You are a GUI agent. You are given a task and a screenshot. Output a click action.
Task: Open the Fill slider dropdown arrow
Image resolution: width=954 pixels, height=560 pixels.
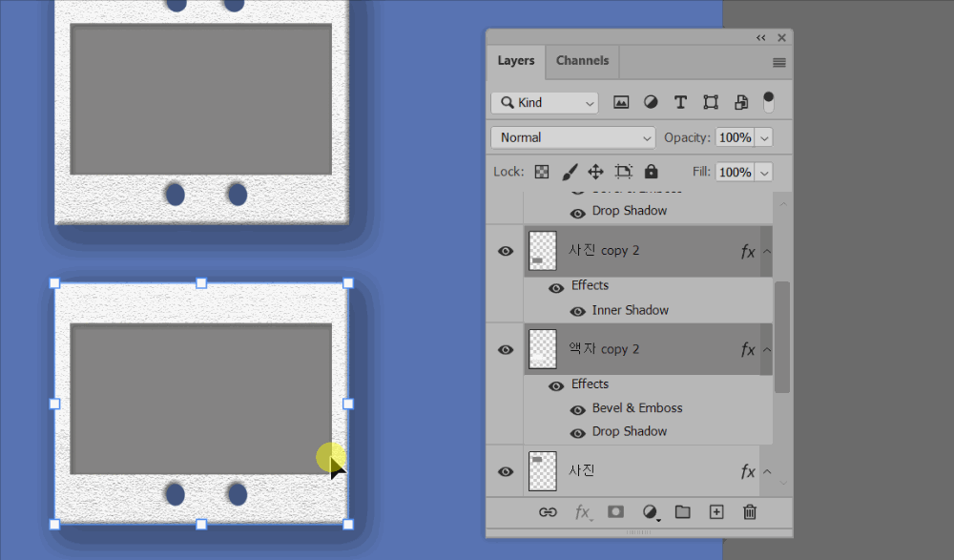tap(764, 173)
